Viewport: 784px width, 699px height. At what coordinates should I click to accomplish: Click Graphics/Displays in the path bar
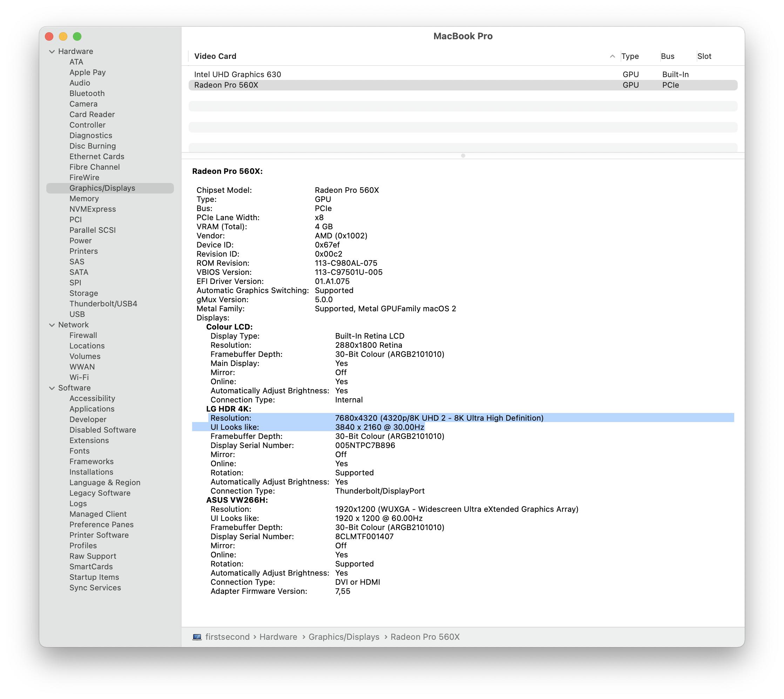click(x=344, y=637)
